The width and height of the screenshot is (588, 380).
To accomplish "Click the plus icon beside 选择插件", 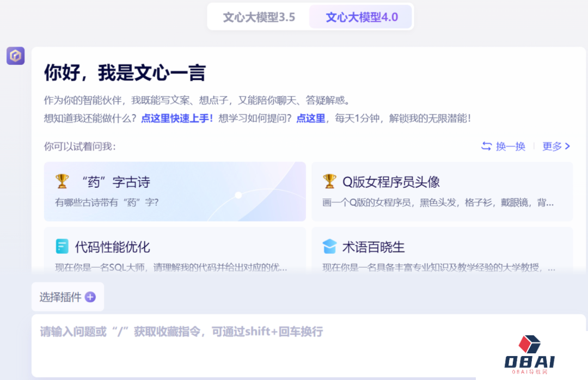I will pyautogui.click(x=90, y=297).
